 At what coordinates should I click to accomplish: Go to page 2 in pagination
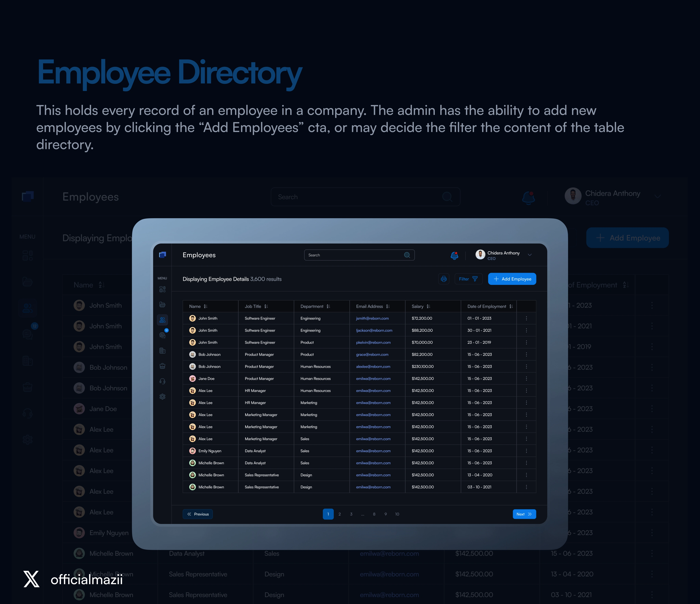pyautogui.click(x=340, y=514)
